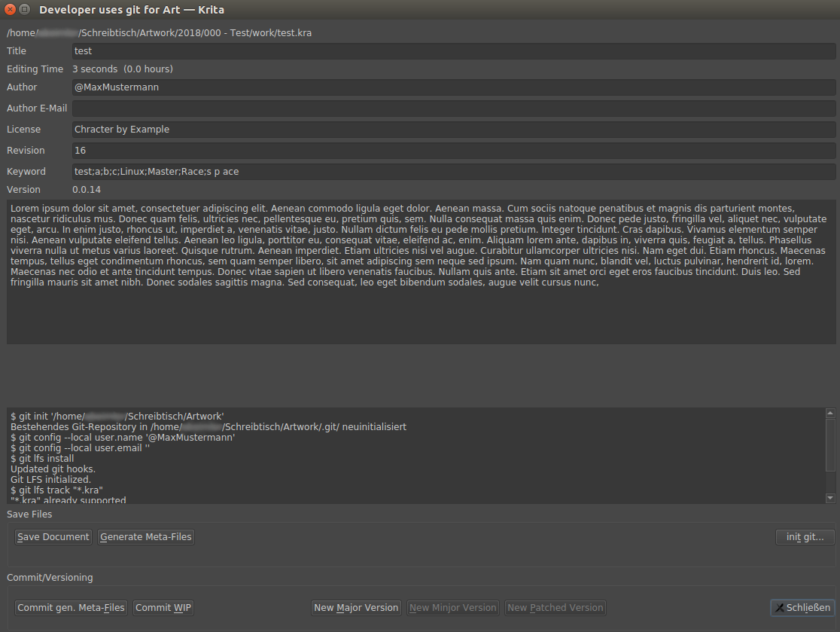This screenshot has width=840, height=632.
Task: Click the Save Document button
Action: click(53, 536)
